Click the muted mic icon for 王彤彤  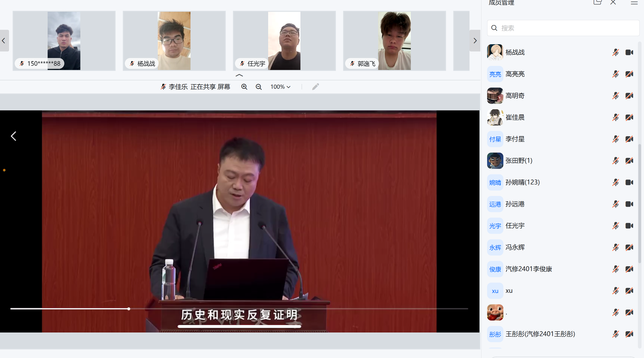pos(616,334)
